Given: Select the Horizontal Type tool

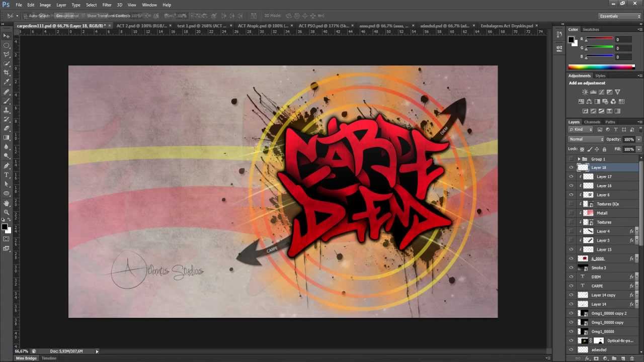Looking at the screenshot, I should click(x=7, y=174).
